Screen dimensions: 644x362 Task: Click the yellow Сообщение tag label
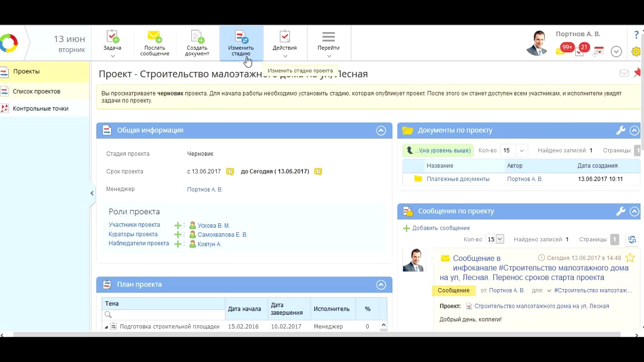[x=453, y=291]
